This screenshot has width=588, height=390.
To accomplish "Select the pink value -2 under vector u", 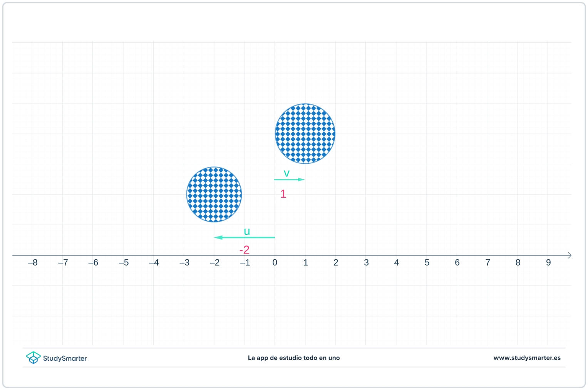I will [x=245, y=250].
